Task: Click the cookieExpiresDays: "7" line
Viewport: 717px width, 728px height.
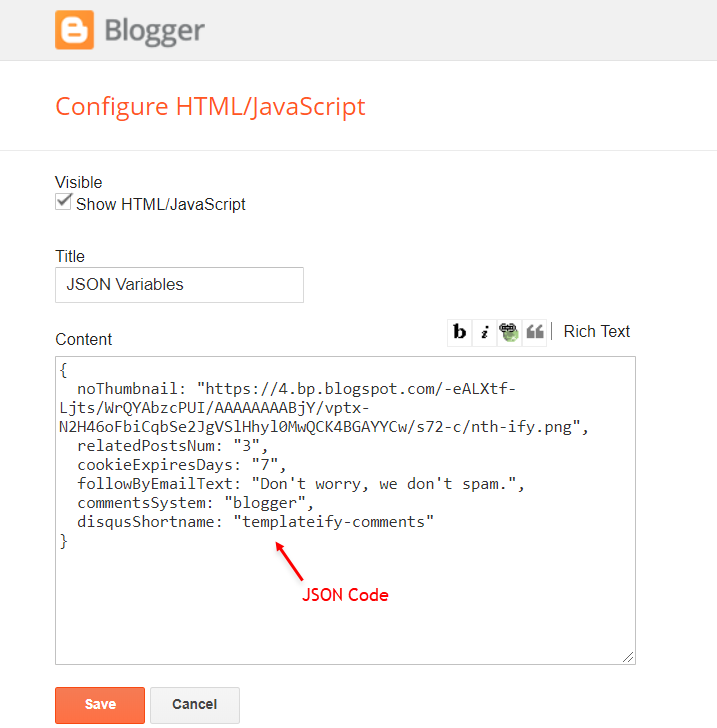Action: [181, 465]
